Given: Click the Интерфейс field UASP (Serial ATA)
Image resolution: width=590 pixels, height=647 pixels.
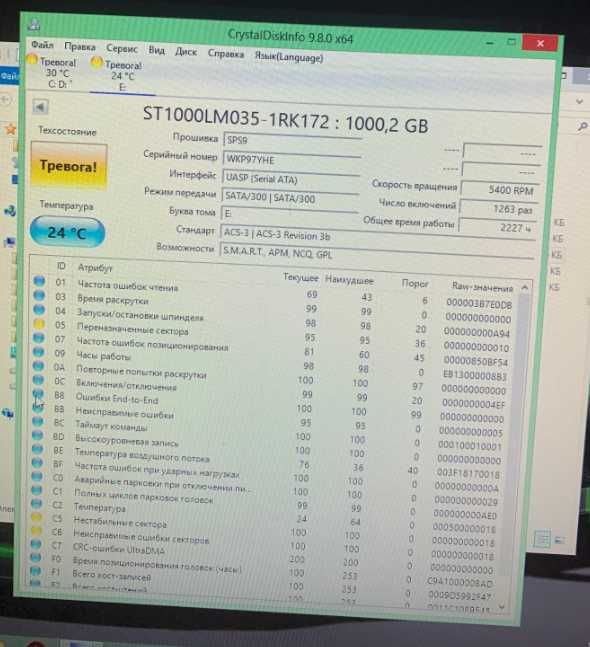Looking at the screenshot, I should tap(290, 179).
